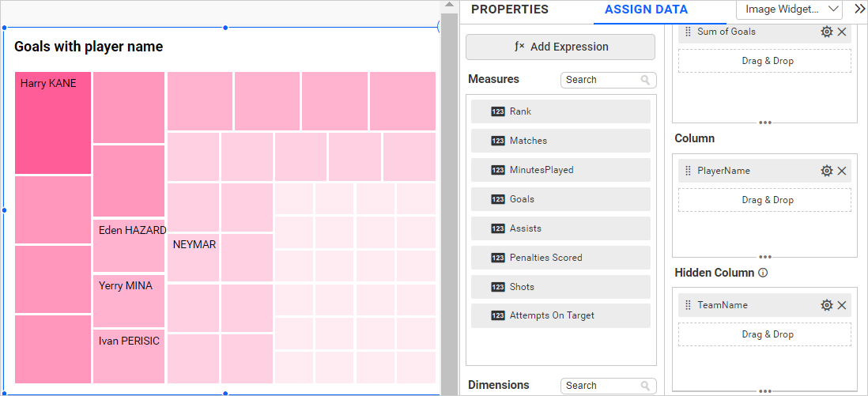
Task: Open settings gear for PlayerName column
Action: click(827, 171)
